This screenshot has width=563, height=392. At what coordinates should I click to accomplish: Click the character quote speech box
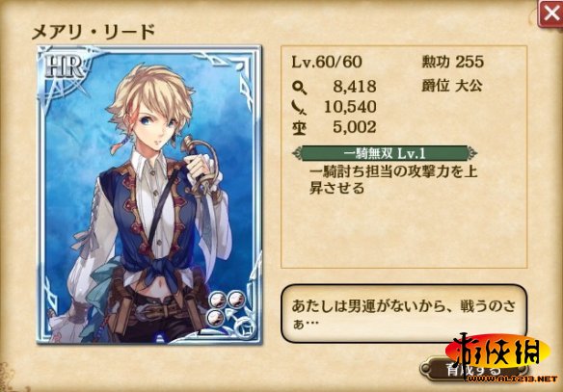coord(404,313)
